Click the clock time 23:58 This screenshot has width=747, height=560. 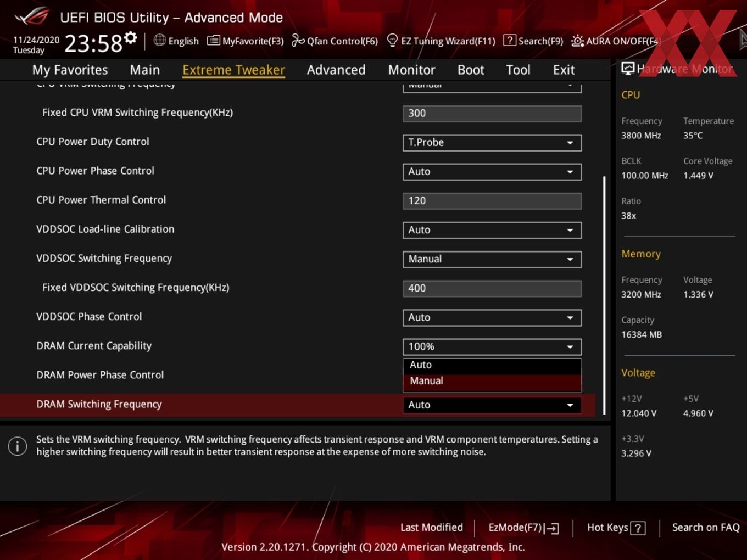[x=93, y=43]
